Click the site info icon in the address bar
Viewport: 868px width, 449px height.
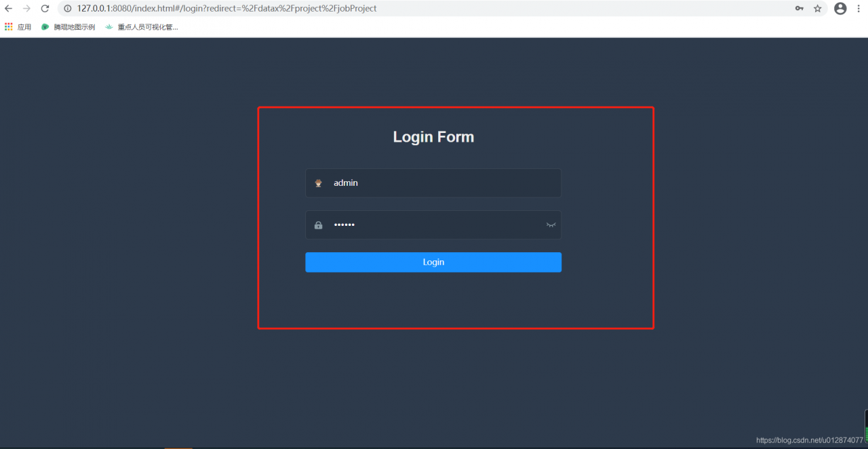[68, 9]
